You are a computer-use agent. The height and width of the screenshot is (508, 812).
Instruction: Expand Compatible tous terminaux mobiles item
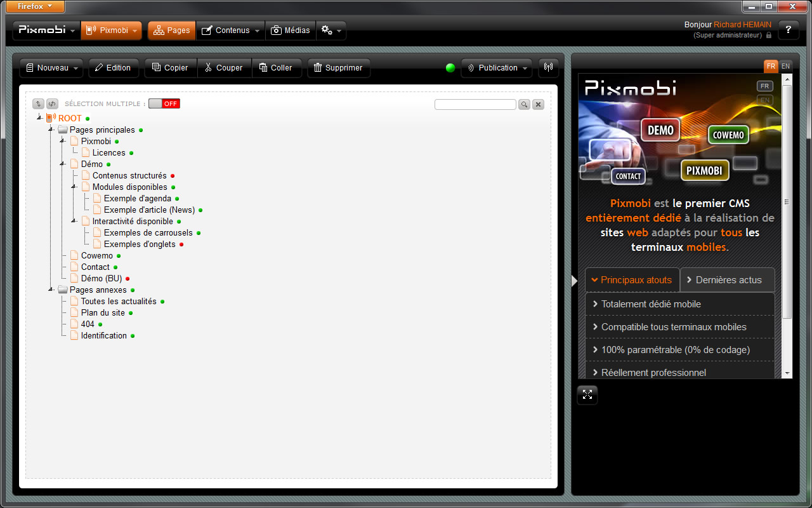coord(680,327)
